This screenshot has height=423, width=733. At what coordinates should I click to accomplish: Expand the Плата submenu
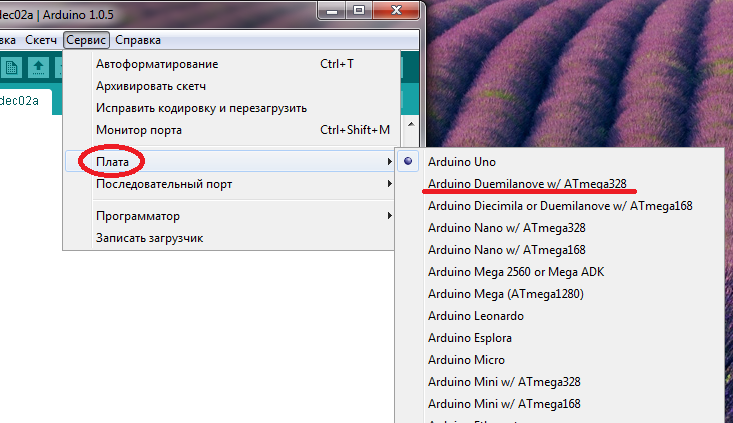point(230,162)
